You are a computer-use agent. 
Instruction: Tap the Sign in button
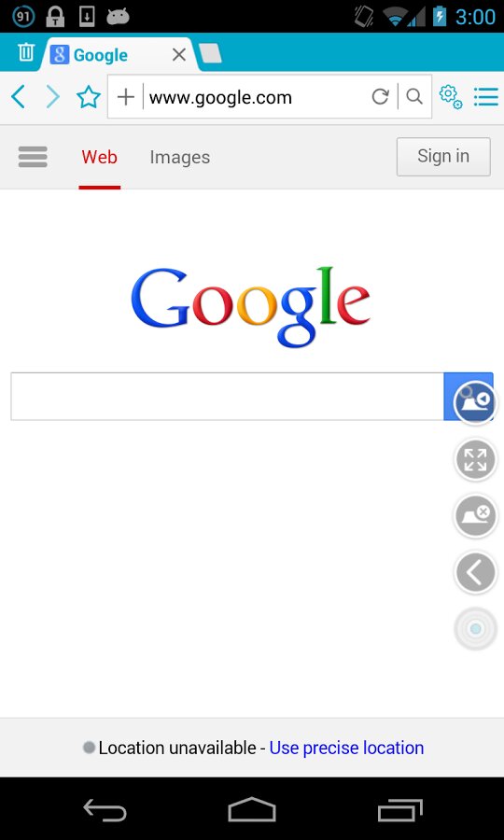443,157
